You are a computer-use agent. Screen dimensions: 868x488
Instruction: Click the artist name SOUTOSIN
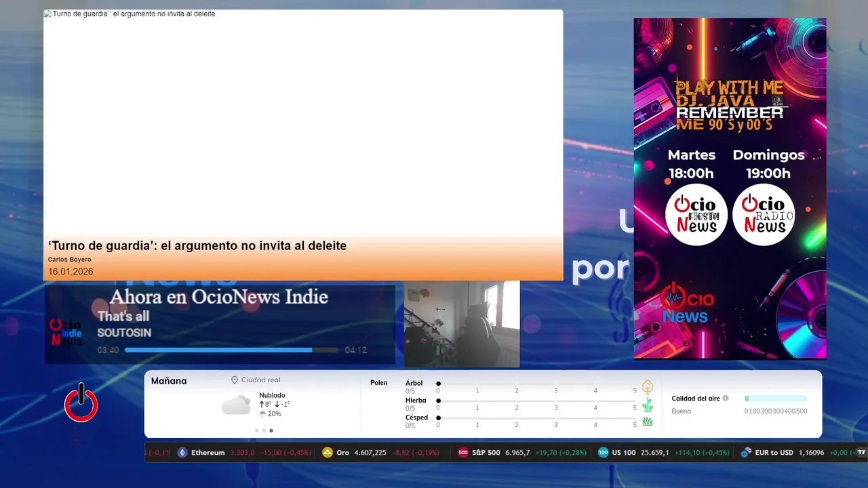(124, 333)
